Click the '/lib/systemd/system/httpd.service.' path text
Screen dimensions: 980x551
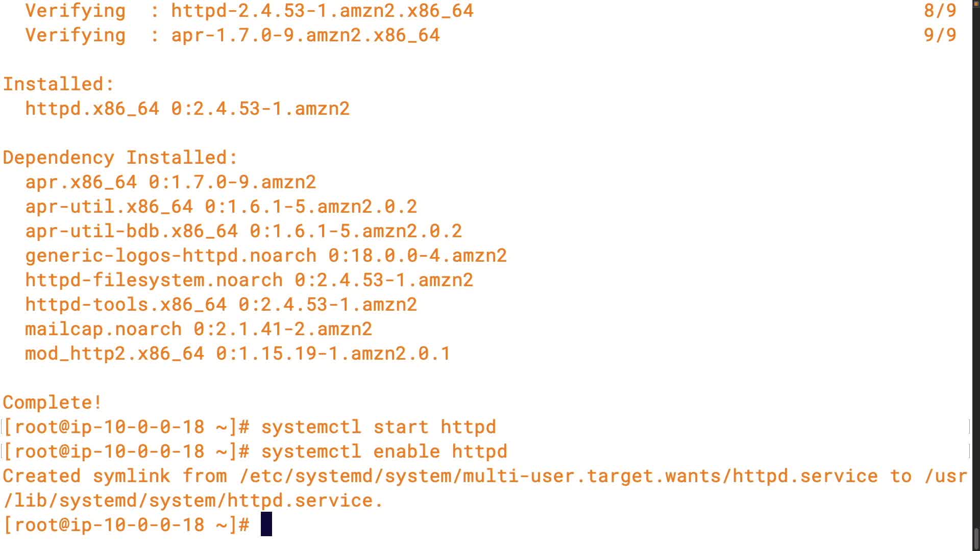point(193,500)
